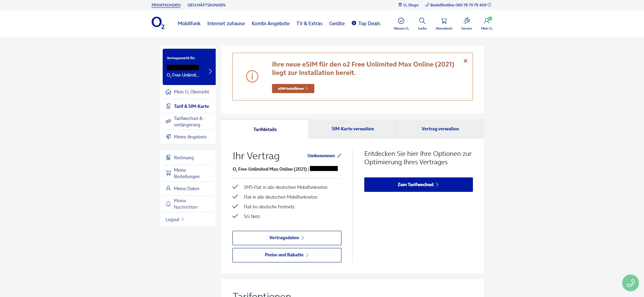Click the eSIM installieren button

point(293,88)
